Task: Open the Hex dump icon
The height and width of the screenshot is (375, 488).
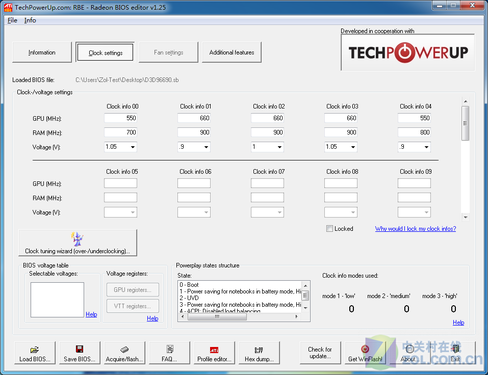Action: (x=259, y=349)
